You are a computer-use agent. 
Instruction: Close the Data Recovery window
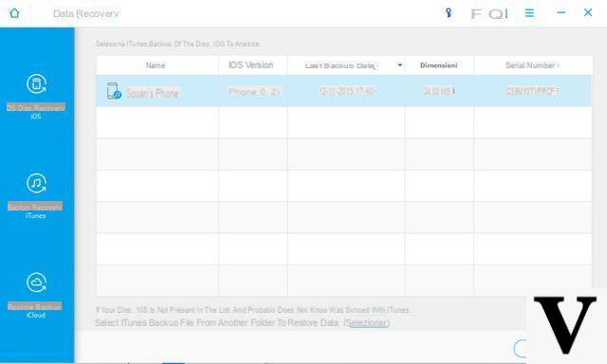tap(588, 12)
